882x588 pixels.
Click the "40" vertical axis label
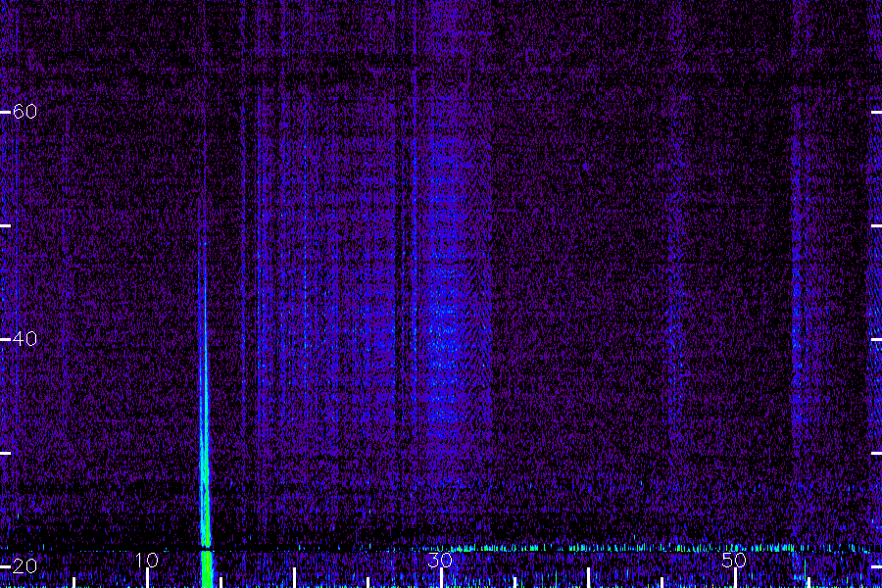[24, 339]
